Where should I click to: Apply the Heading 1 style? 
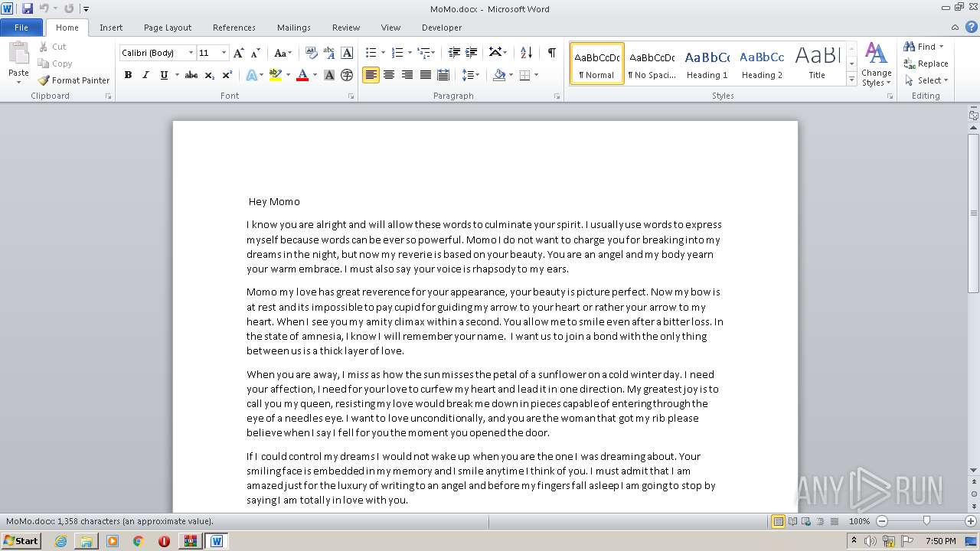(707, 64)
